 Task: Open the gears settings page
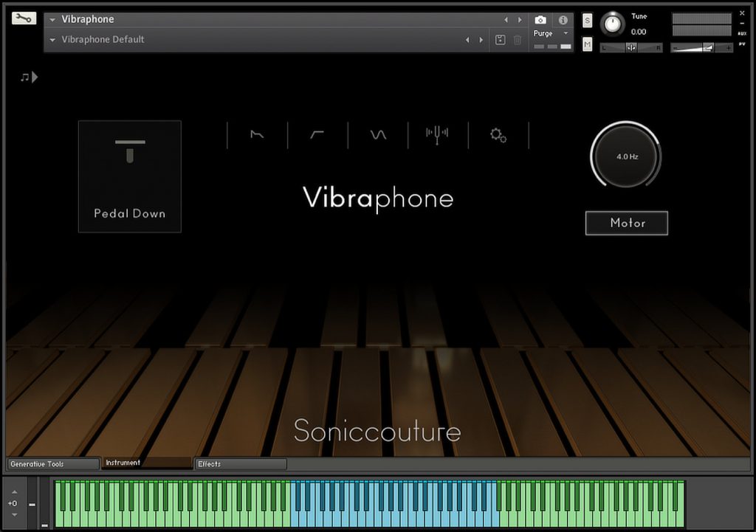(x=498, y=135)
